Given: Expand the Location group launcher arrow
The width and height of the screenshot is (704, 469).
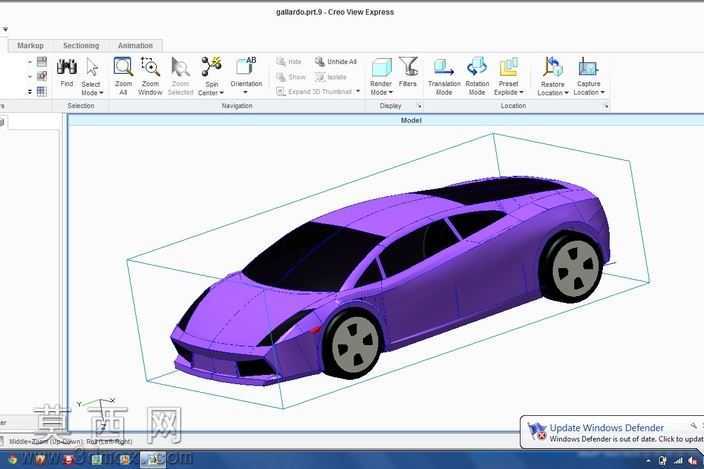Looking at the screenshot, I should click(x=606, y=106).
